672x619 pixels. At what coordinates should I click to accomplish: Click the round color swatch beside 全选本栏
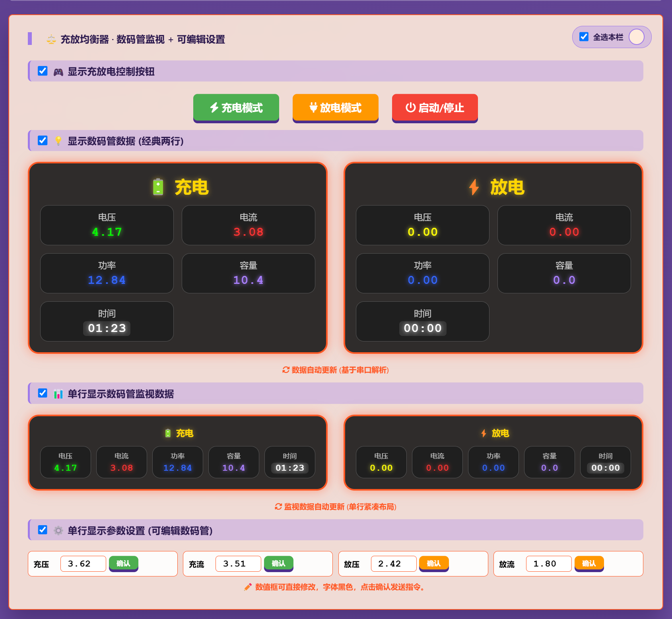click(x=636, y=37)
